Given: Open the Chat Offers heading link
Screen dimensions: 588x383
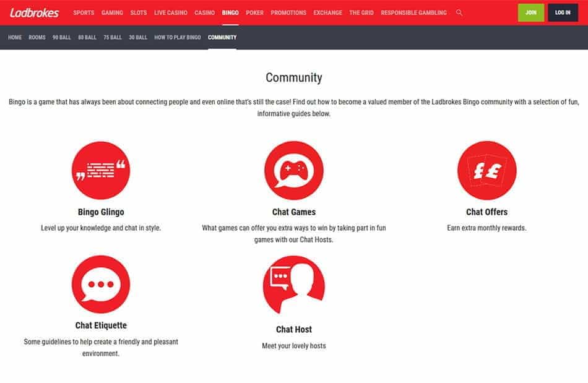Looking at the screenshot, I should [486, 212].
